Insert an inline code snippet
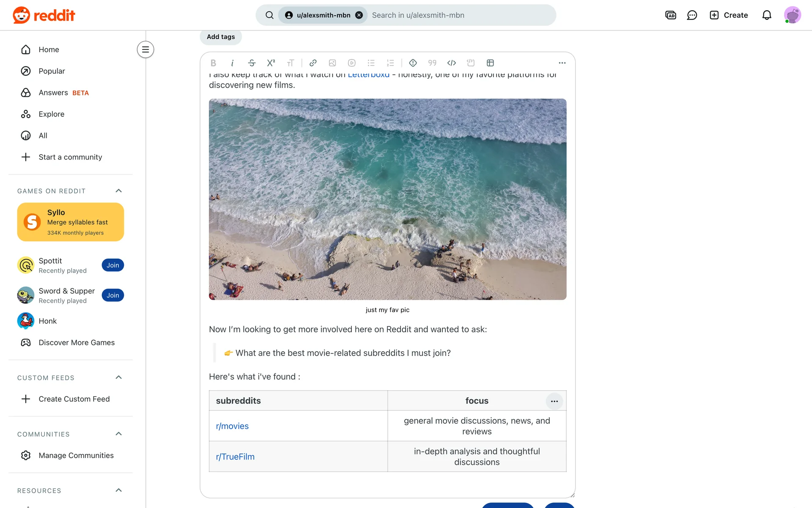Viewport: 812px width, 508px height. pyautogui.click(x=452, y=63)
